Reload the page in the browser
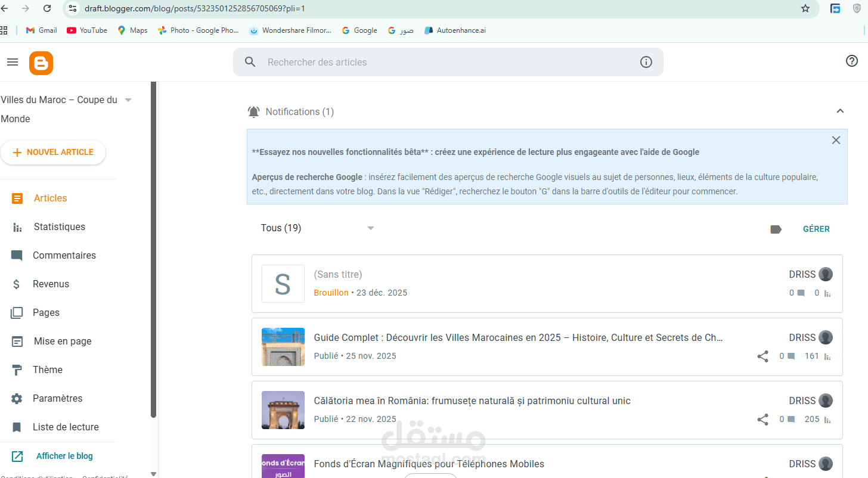868x478 pixels. (x=47, y=8)
